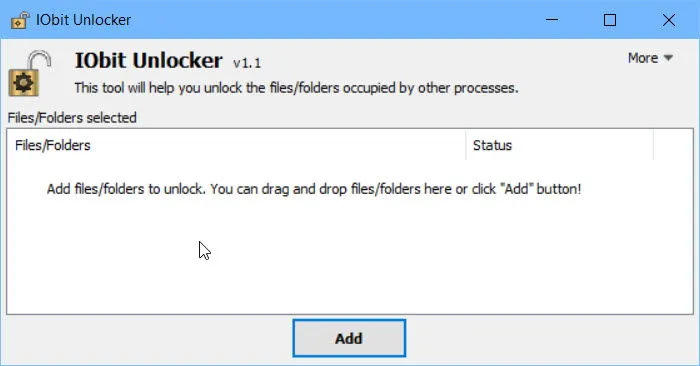Click the large open padlock gear logo
This screenshot has width=700, height=366.
tap(30, 74)
